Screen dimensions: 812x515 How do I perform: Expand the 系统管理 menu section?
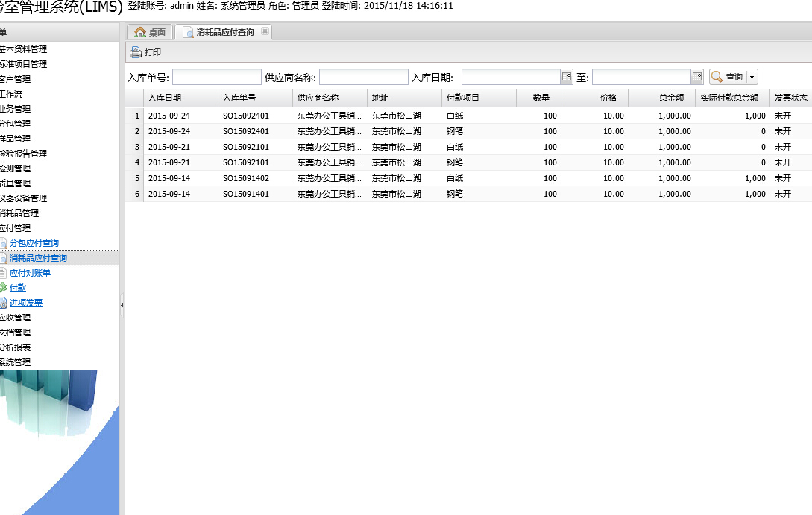[15, 362]
